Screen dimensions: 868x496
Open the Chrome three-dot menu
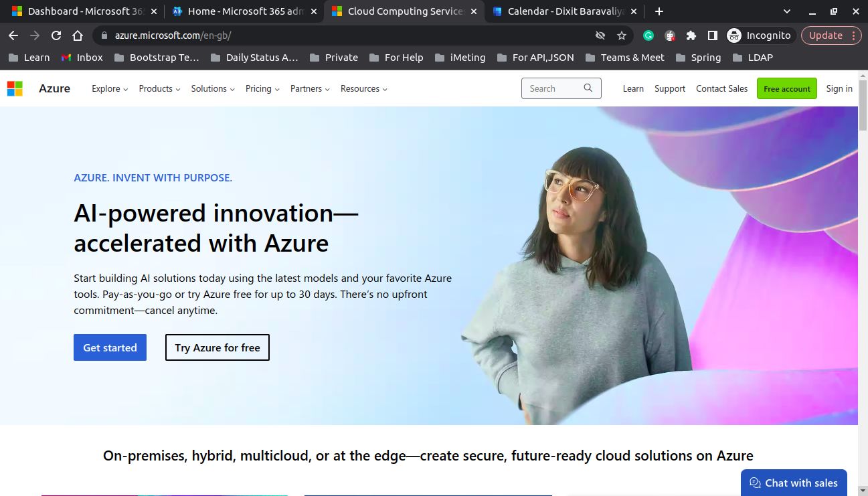854,35
